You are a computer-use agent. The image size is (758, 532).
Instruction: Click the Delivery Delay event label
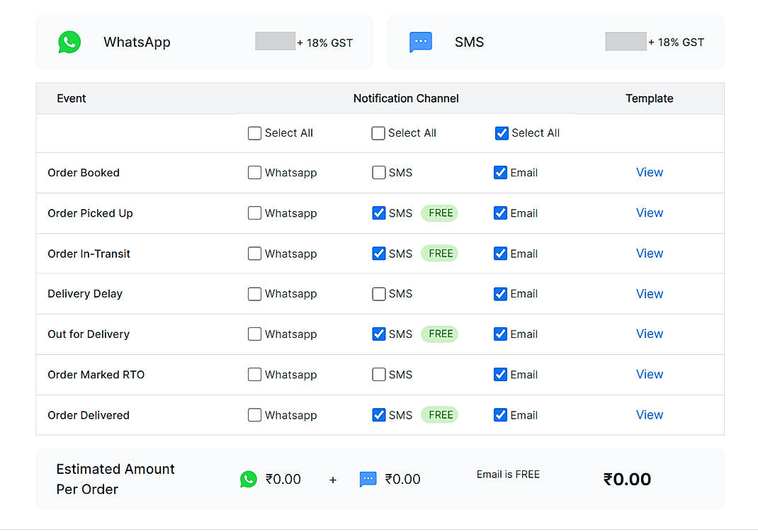tap(85, 294)
